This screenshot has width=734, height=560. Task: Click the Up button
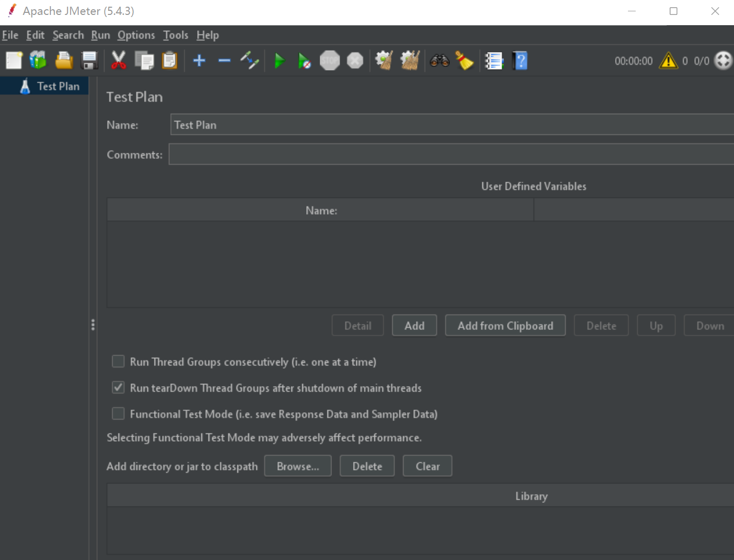(x=656, y=325)
